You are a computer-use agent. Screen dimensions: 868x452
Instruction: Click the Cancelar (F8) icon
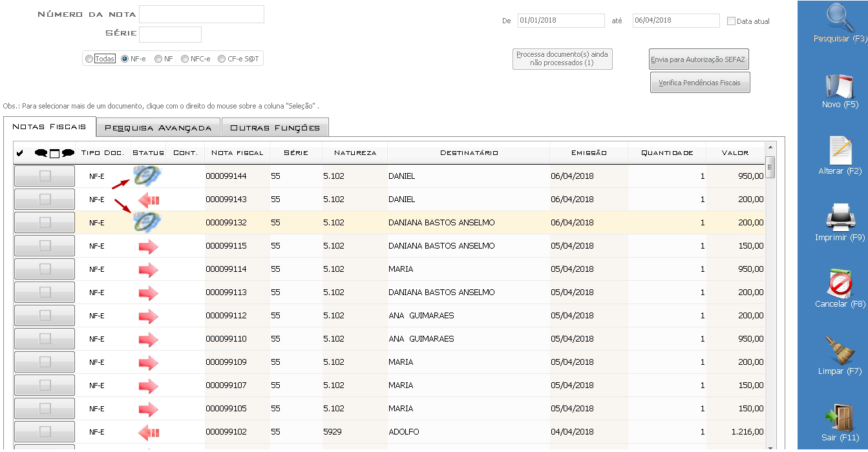click(x=840, y=284)
